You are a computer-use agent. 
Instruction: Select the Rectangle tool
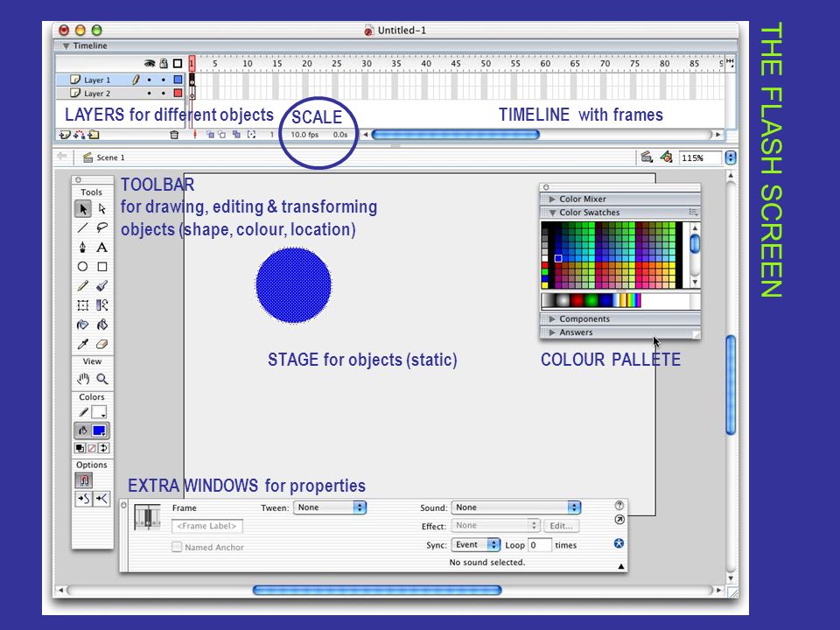point(101,267)
